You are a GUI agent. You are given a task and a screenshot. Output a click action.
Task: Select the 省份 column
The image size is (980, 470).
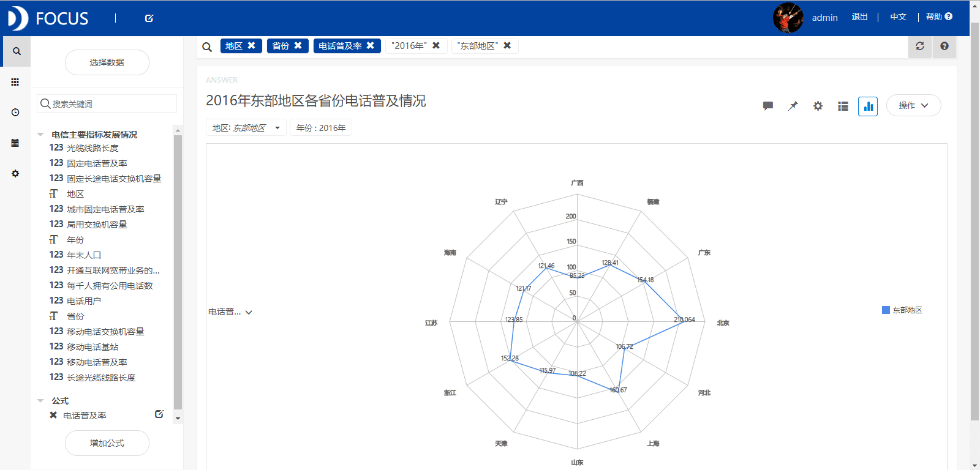(75, 316)
